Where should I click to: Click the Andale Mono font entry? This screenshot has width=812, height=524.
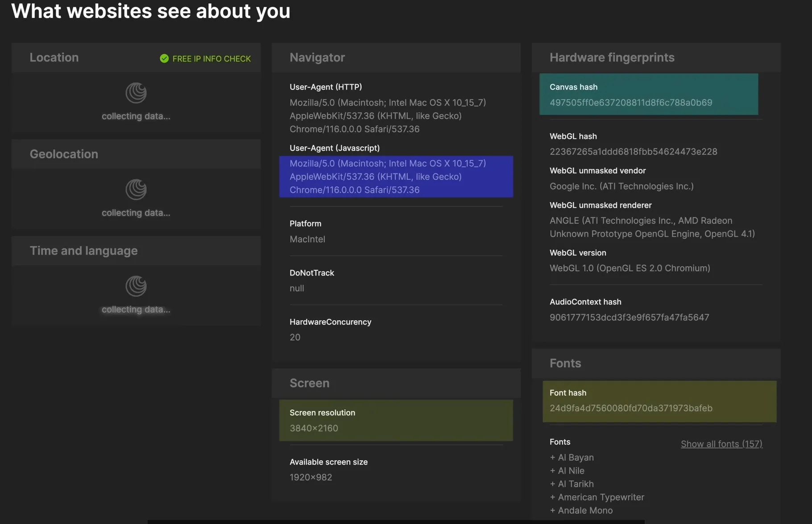click(x=585, y=510)
